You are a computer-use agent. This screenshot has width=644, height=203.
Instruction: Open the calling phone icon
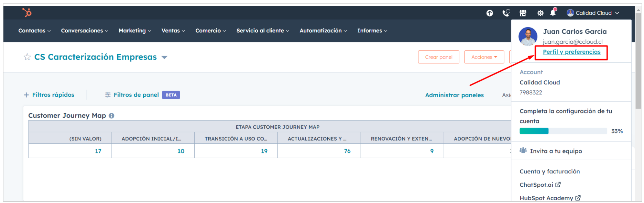[x=506, y=13]
